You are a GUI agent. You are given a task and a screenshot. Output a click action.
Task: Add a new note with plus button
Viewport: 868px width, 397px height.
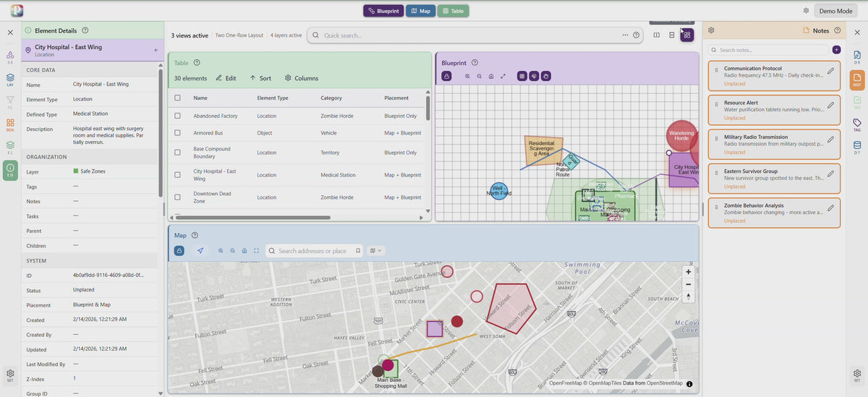coord(836,50)
